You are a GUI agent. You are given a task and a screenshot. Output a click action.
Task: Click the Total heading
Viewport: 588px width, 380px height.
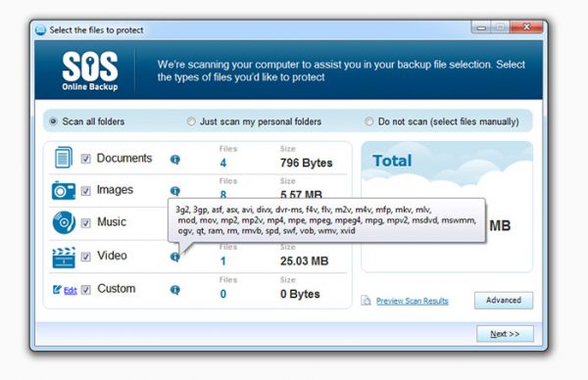(x=392, y=161)
